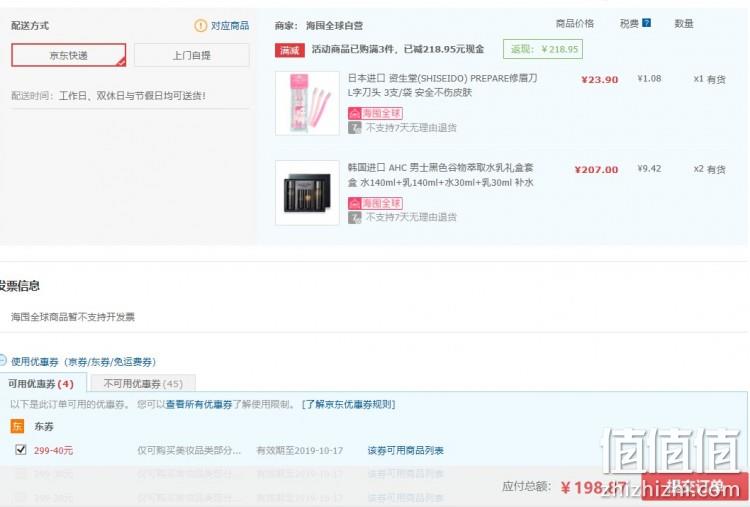750x507 pixels.
Task: Switch to 不可用优惠券 (45) tab
Action: point(143,384)
